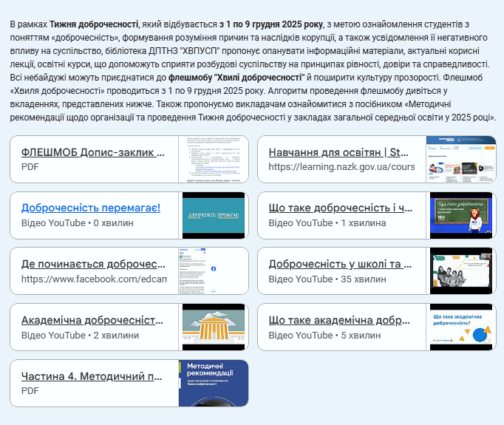This screenshot has width=504, height=425.
Task: Click the ФЛЕШМОБ PDF document thumbnail
Action: [213, 159]
